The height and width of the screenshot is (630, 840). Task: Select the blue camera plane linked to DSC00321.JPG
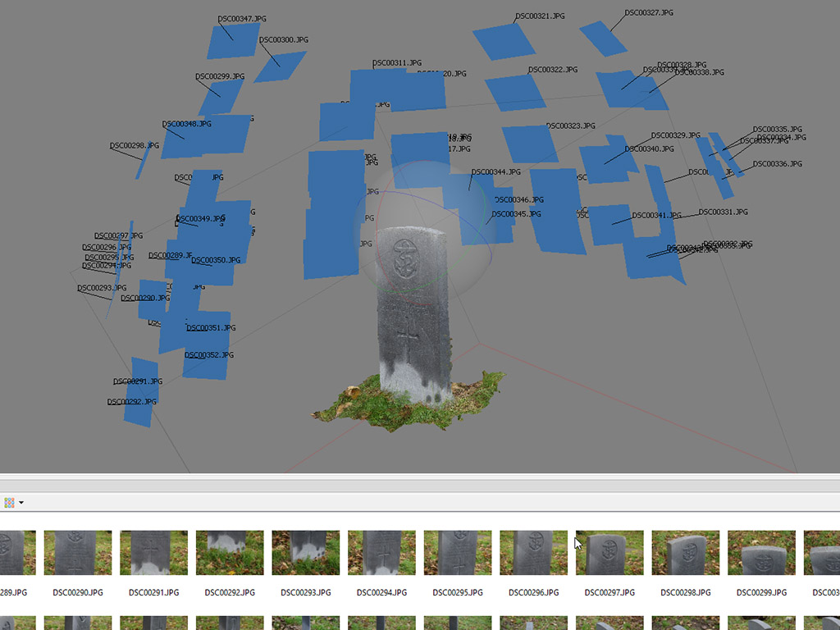pyautogui.click(x=504, y=41)
